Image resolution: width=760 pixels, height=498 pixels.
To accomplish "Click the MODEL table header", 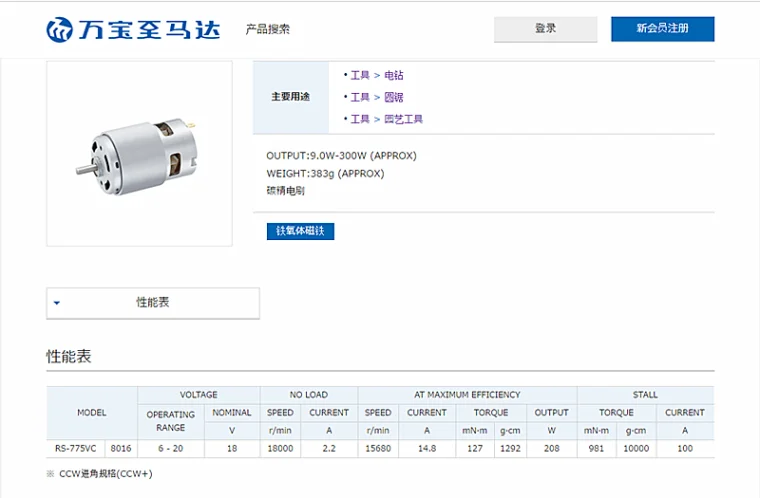I will coord(92,413).
